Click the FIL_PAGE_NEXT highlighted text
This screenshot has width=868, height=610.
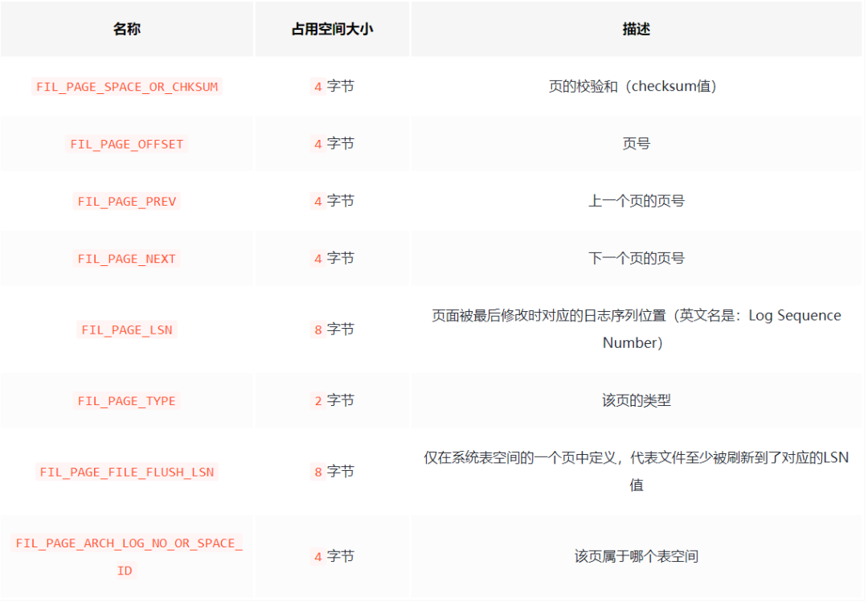click(x=126, y=258)
